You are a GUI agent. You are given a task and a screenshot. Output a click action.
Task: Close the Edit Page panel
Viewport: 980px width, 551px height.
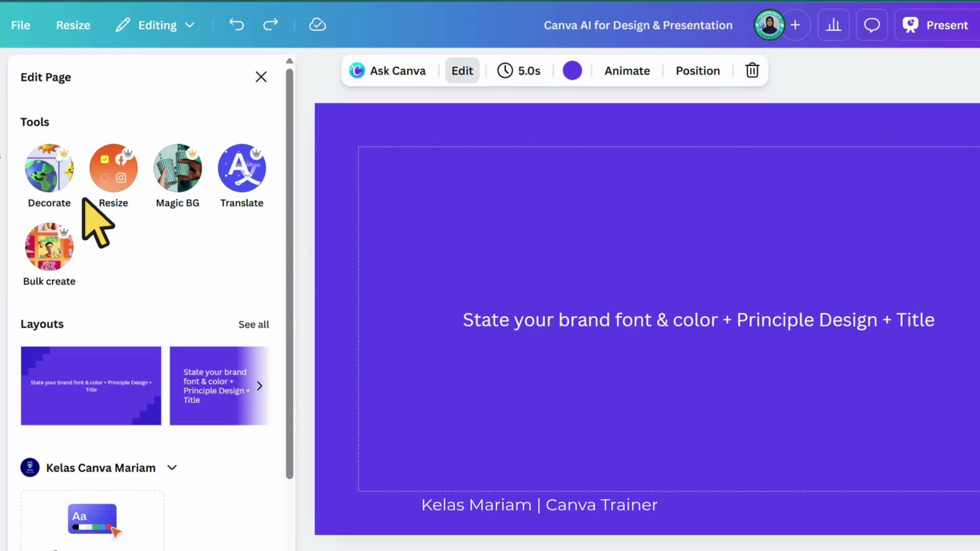coord(261,77)
